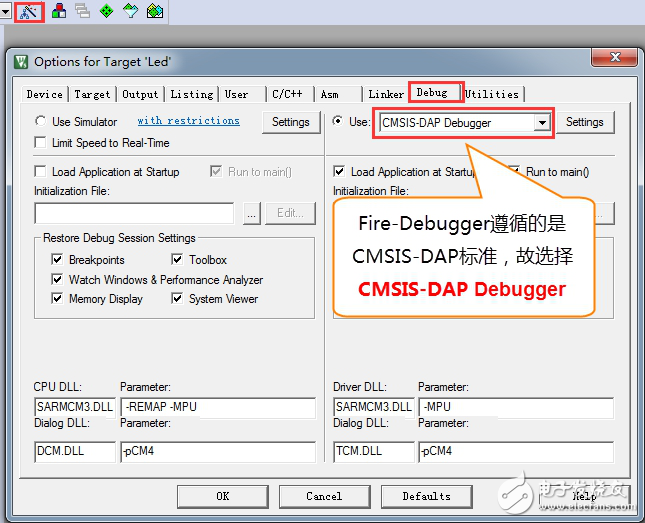
Task: Click Settings next to CMSIS-DAP Debugger
Action: (x=584, y=122)
